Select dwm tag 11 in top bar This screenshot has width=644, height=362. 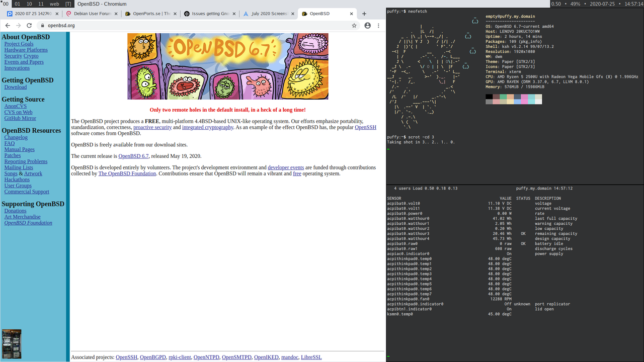[x=41, y=4]
